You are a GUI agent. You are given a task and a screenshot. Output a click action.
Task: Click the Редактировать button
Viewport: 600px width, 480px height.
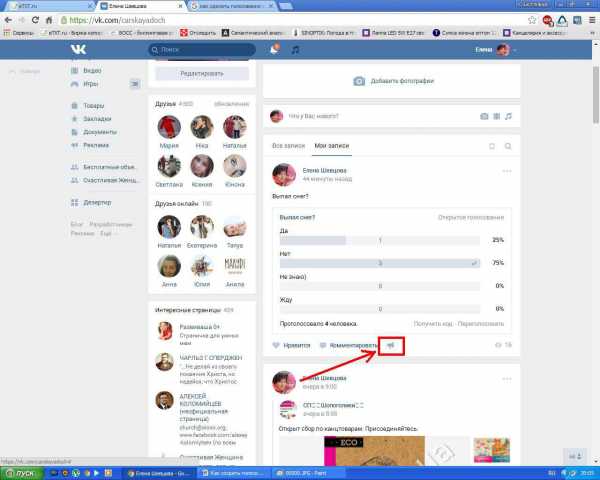[202, 73]
